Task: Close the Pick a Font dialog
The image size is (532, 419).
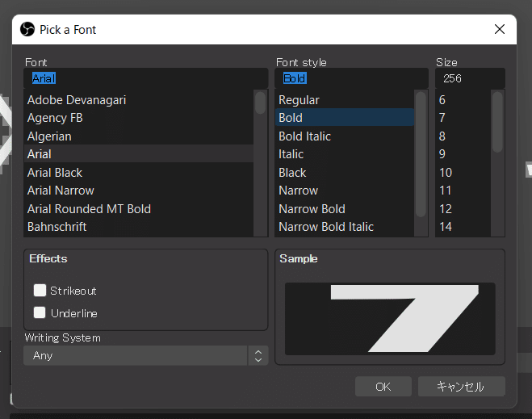Action: (501, 30)
